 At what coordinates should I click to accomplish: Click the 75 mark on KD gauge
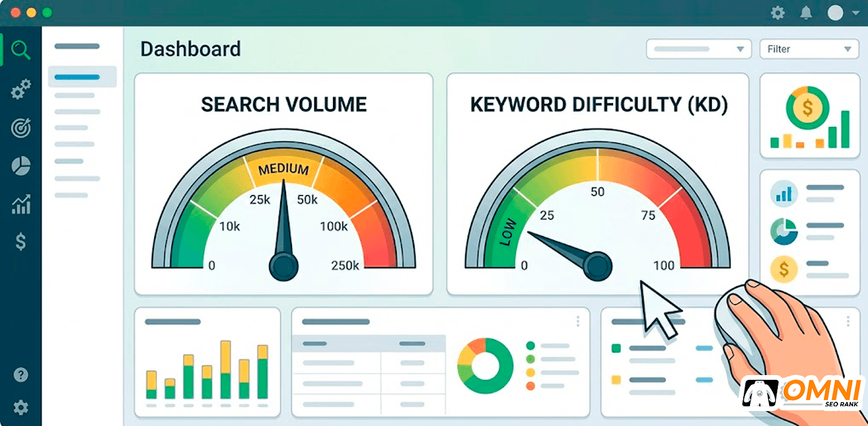click(648, 216)
